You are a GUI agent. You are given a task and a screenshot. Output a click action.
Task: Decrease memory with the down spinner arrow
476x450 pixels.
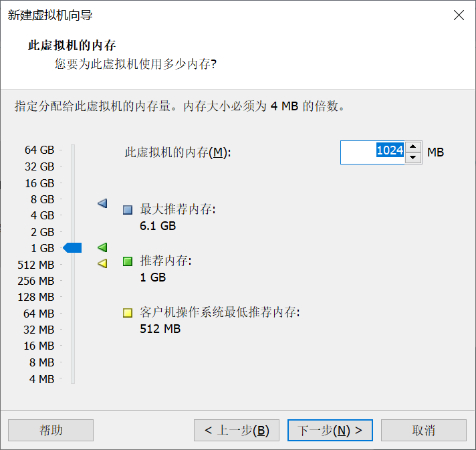tap(412, 158)
